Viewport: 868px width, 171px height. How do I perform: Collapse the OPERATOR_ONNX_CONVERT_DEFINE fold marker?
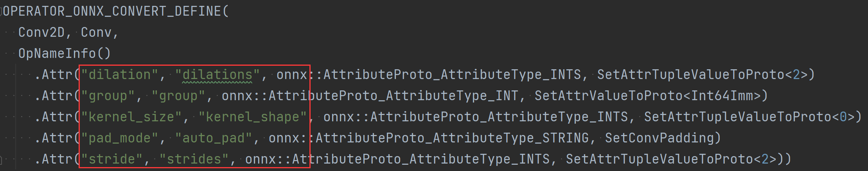(1, 11)
